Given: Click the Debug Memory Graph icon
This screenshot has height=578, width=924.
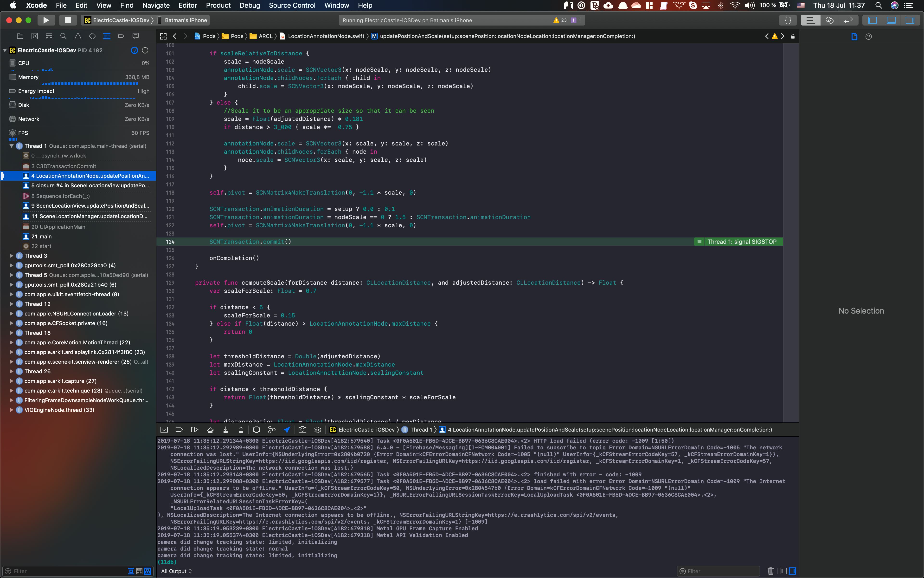Looking at the screenshot, I should click(x=272, y=430).
